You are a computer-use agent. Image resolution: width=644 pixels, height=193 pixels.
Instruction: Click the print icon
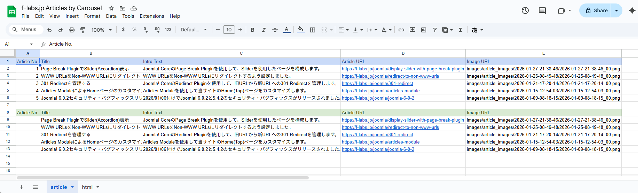click(72, 30)
